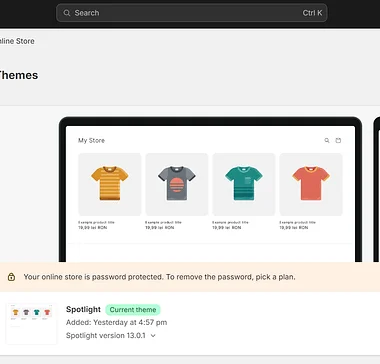Click the lock icon in the password banner
Image resolution: width=380 pixels, height=364 pixels.
coord(11,277)
